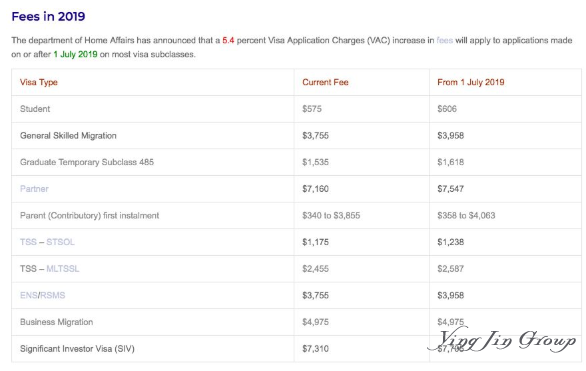
Task: Select the Business Migration row label
Action: [x=56, y=322]
